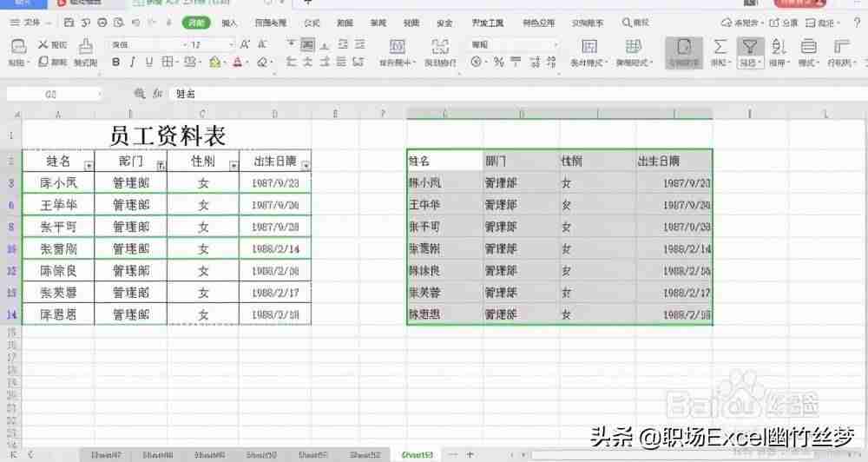The width and height of the screenshot is (868, 462).
Task: Switch to the Insert ribbon tab
Action: 229,23
